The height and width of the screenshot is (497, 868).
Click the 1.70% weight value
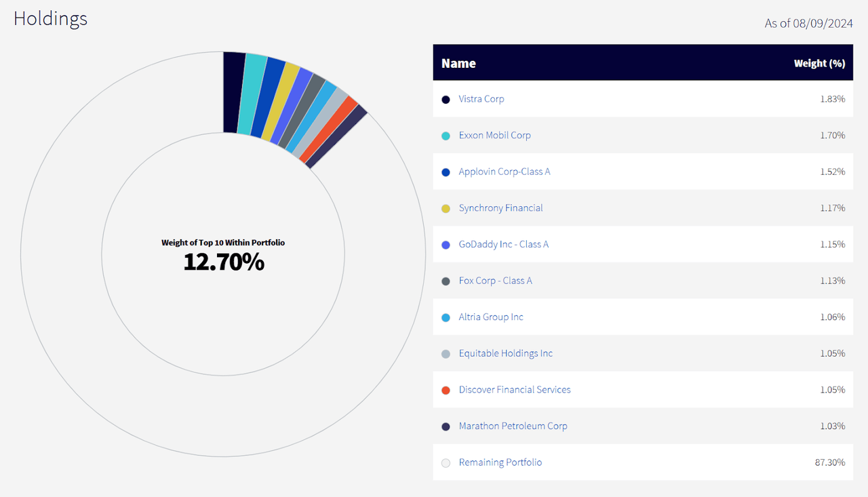[x=832, y=135]
